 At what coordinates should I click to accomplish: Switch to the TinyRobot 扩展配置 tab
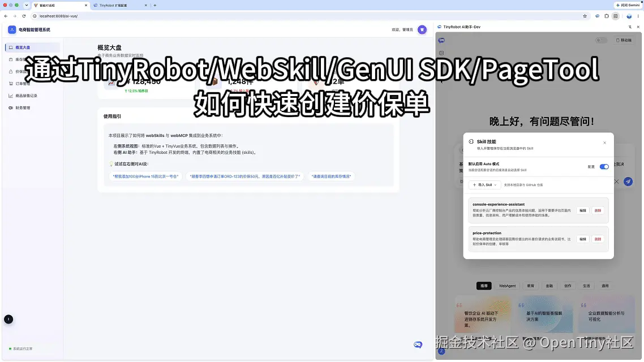(121, 5)
